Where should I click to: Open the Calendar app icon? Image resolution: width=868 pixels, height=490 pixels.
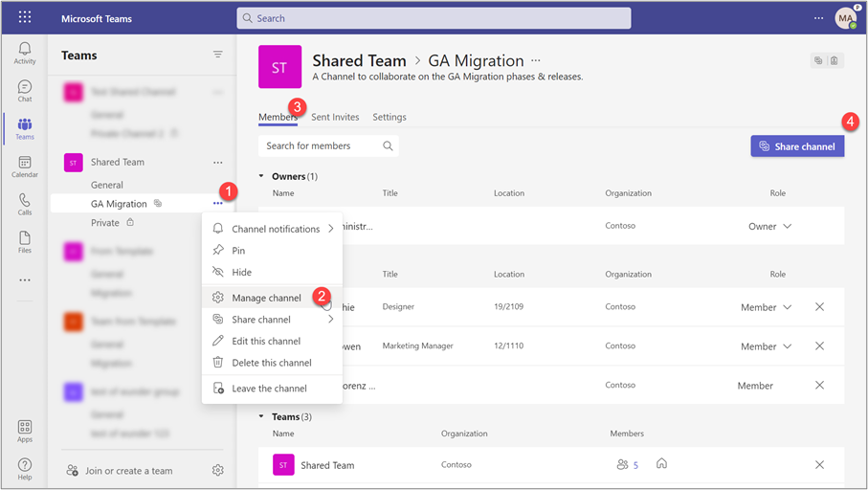coord(25,167)
